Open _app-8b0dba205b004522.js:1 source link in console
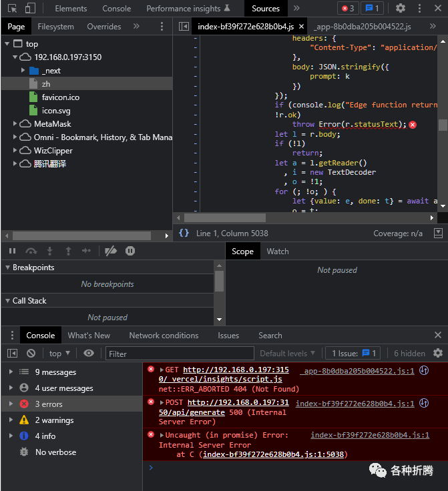This screenshot has height=491, width=448. click(x=357, y=371)
